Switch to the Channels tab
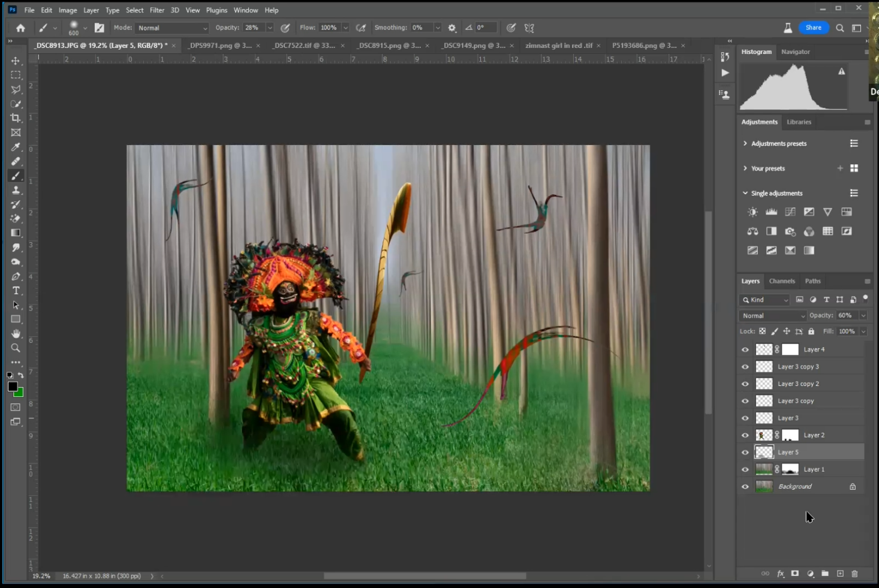The image size is (879, 588). [782, 281]
